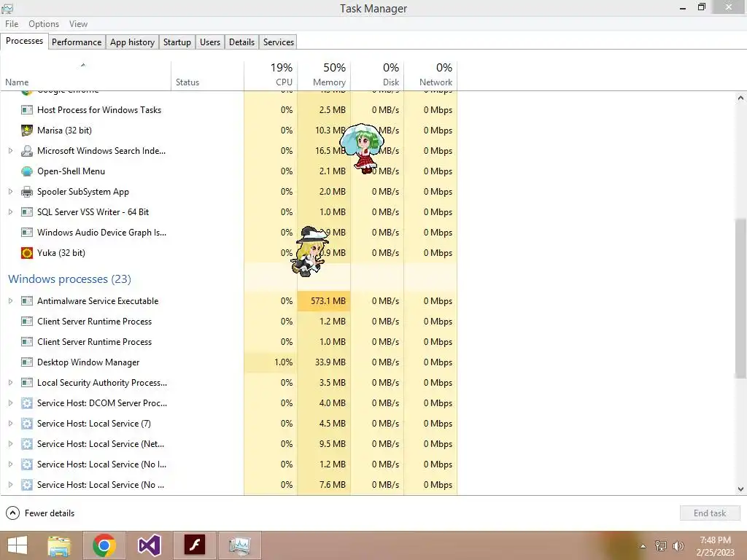Click the Marisa process icon
The height and width of the screenshot is (560, 747).
[27, 130]
